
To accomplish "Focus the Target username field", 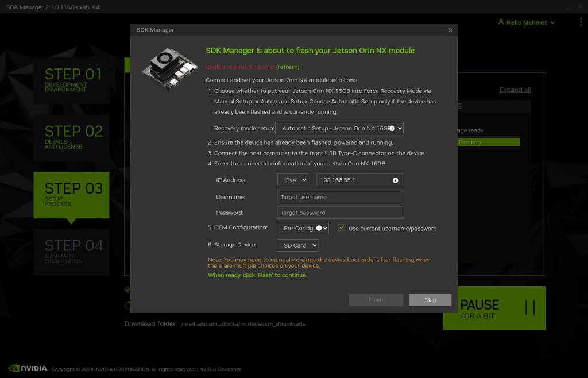I will click(340, 197).
